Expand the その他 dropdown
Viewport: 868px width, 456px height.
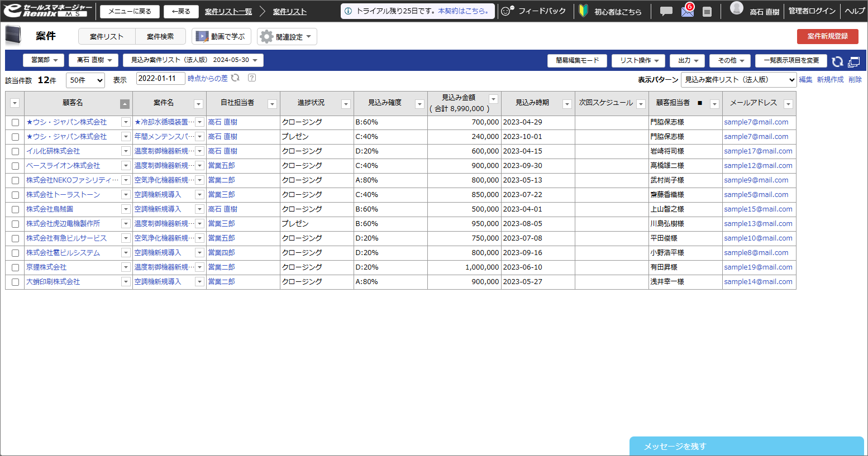(x=730, y=61)
